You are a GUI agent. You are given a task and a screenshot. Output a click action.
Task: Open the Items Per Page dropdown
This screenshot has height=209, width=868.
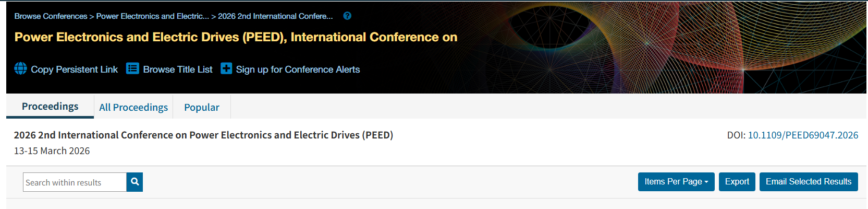tap(676, 182)
